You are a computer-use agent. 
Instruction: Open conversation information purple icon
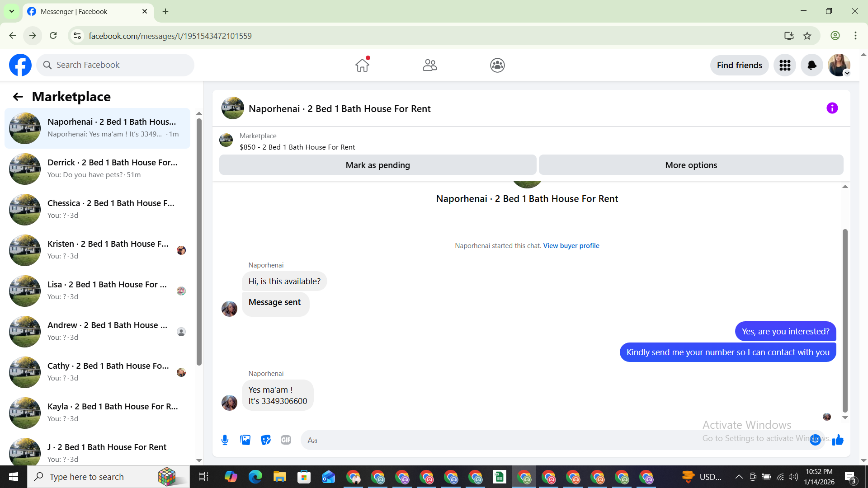832,108
